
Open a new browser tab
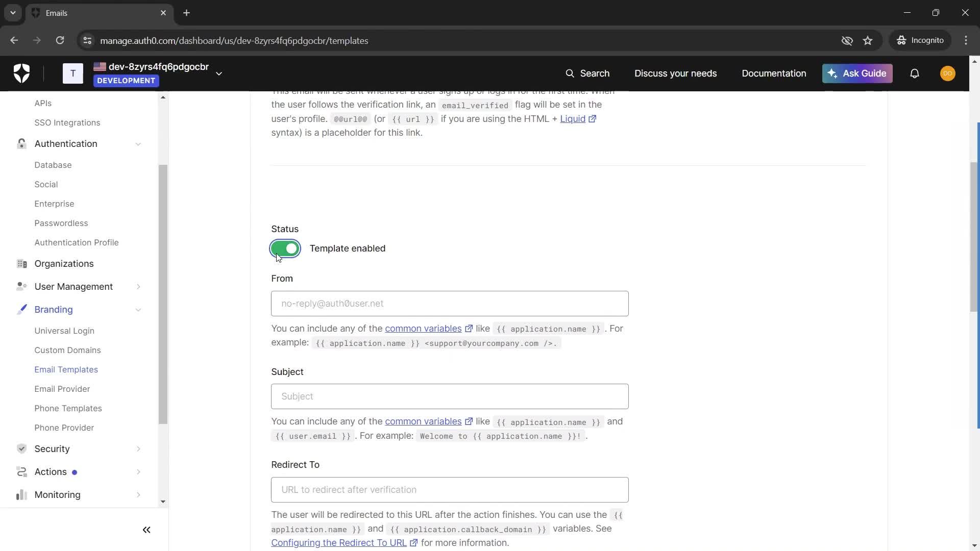pyautogui.click(x=187, y=13)
